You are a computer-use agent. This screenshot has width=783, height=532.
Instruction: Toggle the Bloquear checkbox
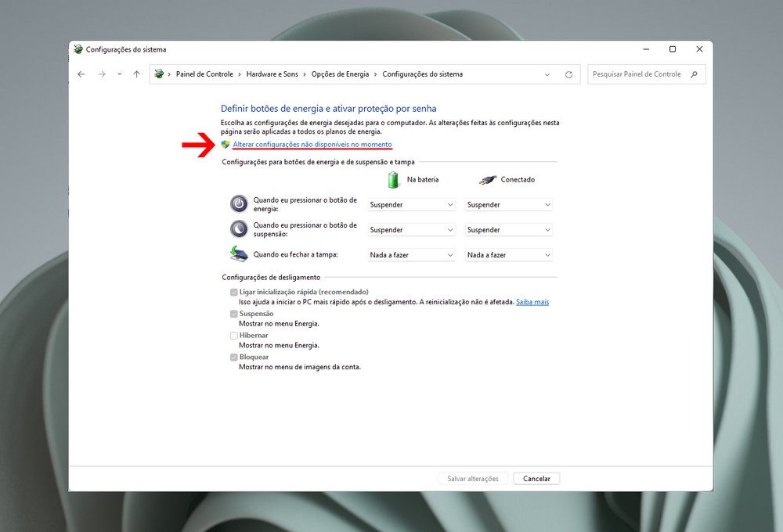[x=233, y=358]
